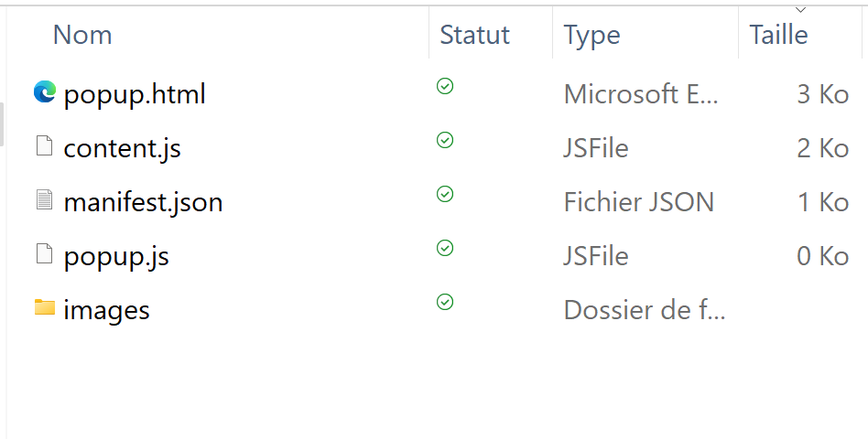Expand the sort chevron above Taille
The image size is (868, 439).
tap(800, 10)
